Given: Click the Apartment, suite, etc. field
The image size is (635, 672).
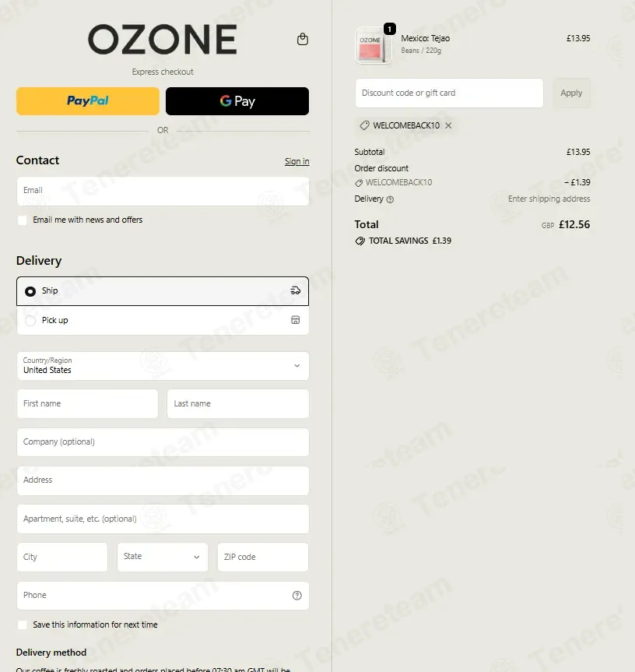Looking at the screenshot, I should [x=163, y=519].
